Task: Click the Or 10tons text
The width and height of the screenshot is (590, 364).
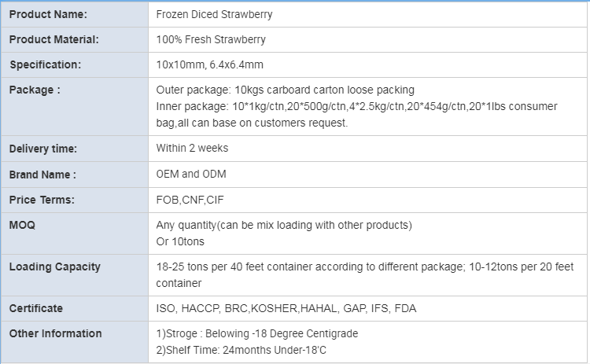Action: [180, 241]
